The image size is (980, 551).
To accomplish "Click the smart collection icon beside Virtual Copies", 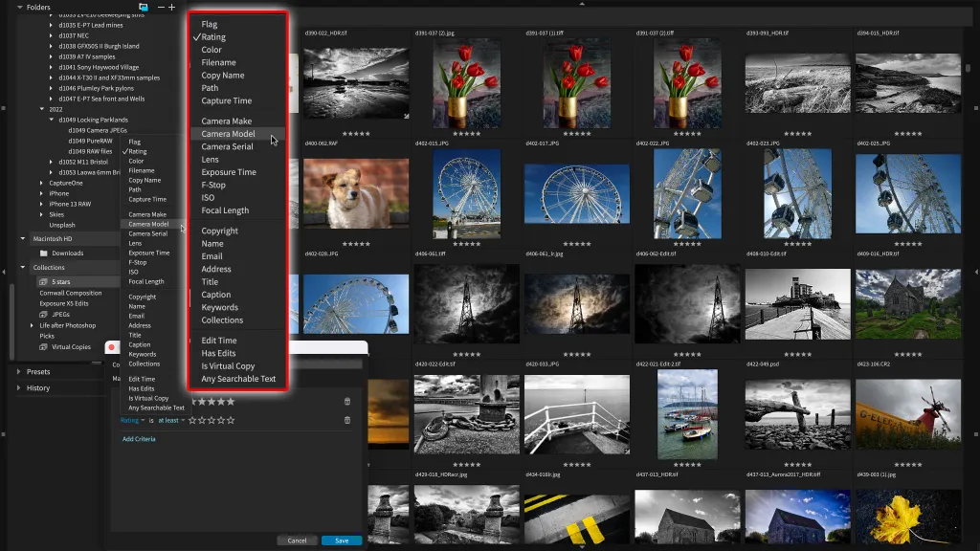I will click(x=43, y=346).
